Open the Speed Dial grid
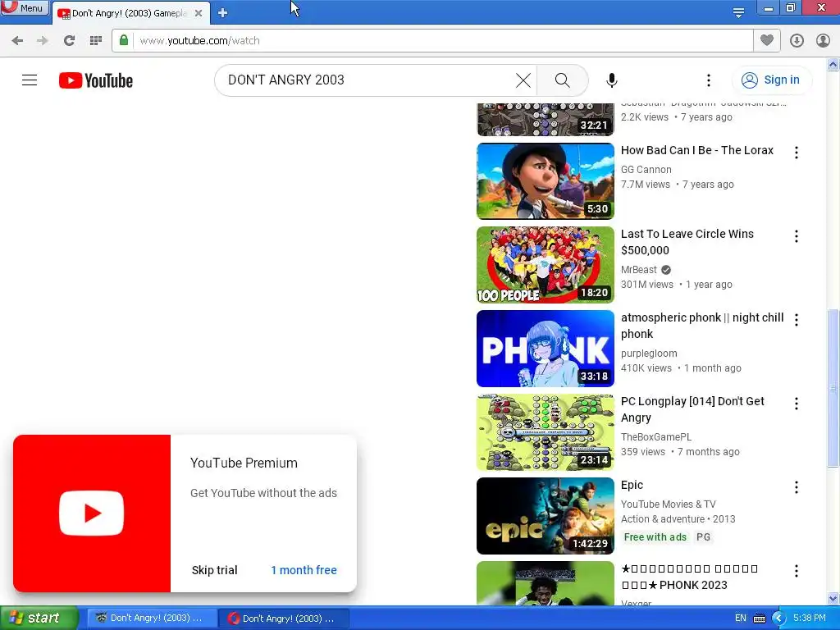This screenshot has height=630, width=840. (x=96, y=41)
